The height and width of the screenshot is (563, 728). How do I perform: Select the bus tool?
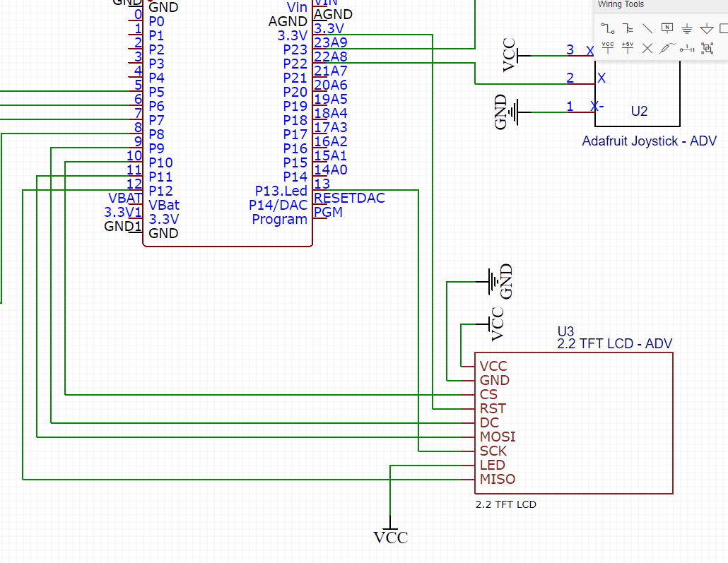point(628,28)
